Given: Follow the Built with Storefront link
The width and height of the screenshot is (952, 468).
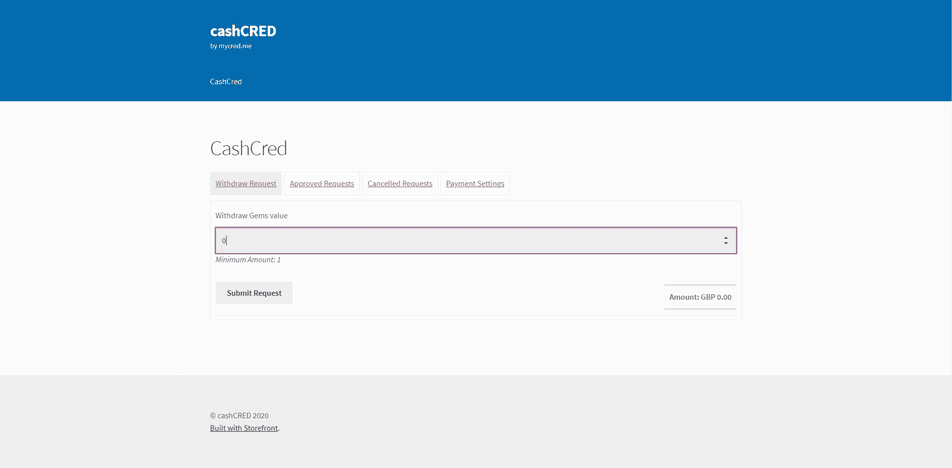Looking at the screenshot, I should (x=244, y=428).
